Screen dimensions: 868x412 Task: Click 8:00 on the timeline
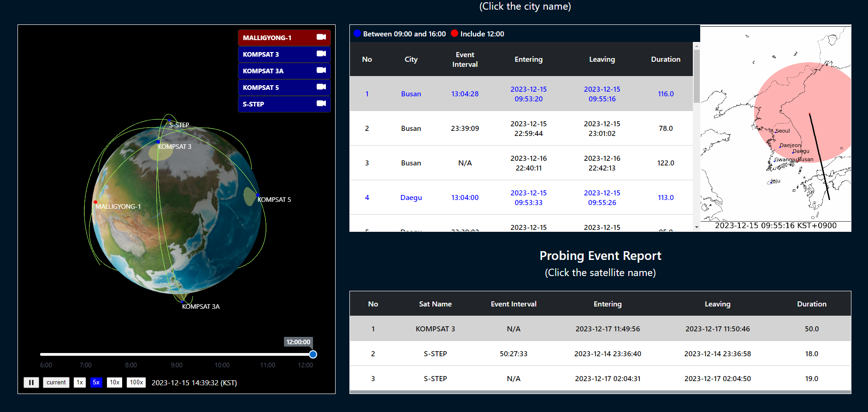pyautogui.click(x=131, y=365)
